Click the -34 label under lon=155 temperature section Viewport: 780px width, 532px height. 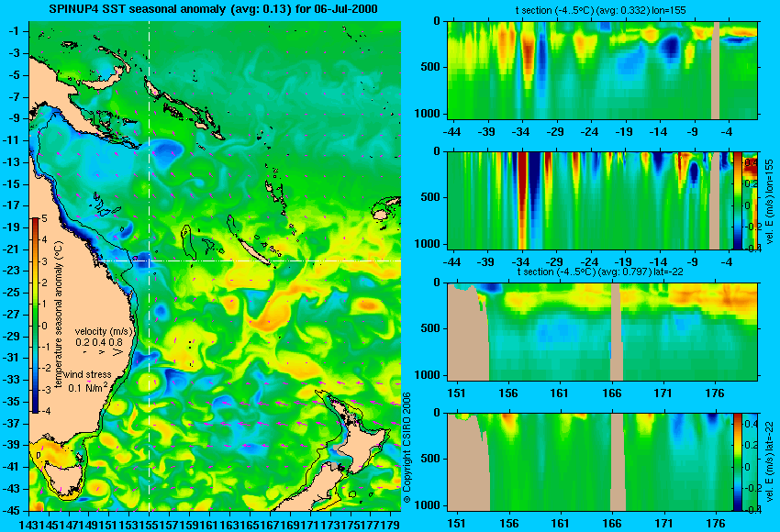coord(521,132)
